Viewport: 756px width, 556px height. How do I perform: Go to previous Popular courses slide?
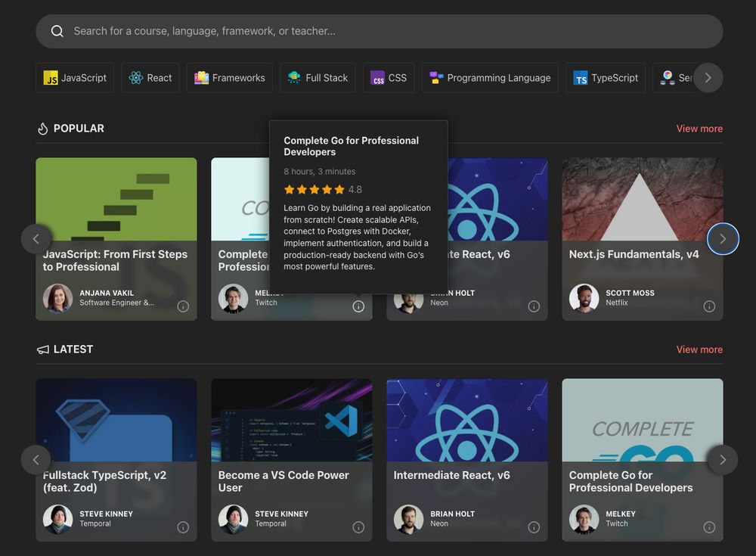36,239
